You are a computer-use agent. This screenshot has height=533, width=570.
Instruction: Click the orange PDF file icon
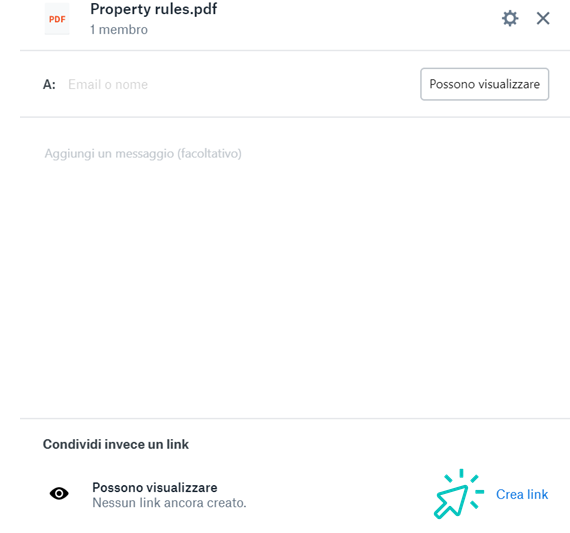click(57, 19)
